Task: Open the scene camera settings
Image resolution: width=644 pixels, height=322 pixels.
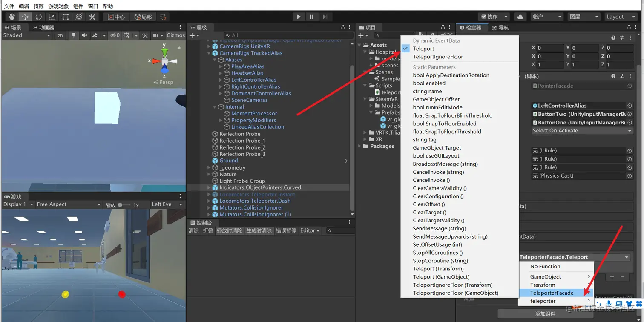Action: (x=155, y=35)
